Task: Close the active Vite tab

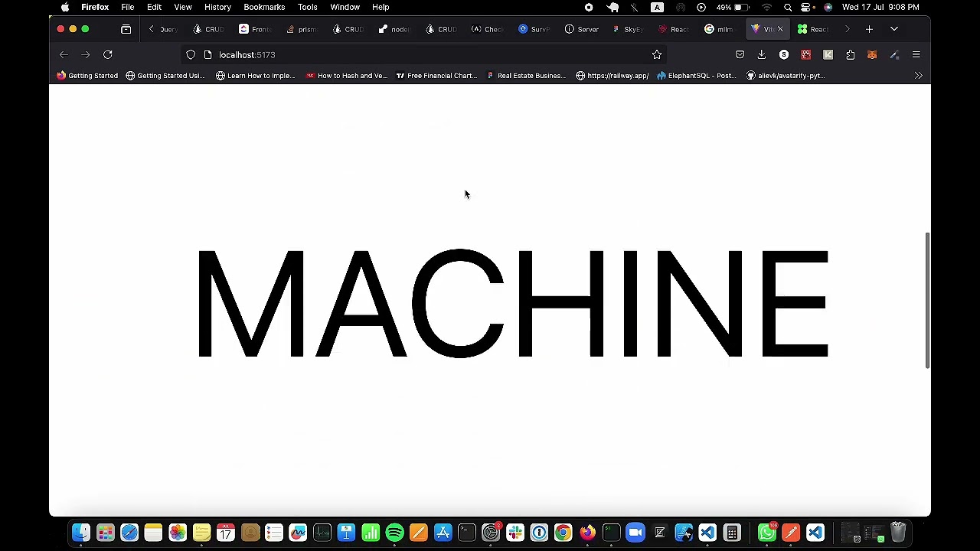Action: click(x=780, y=29)
